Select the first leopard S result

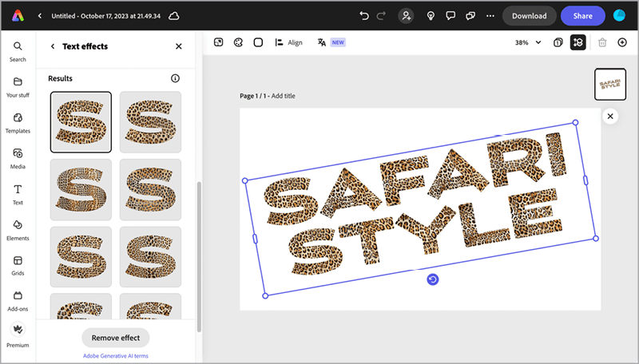[81, 122]
